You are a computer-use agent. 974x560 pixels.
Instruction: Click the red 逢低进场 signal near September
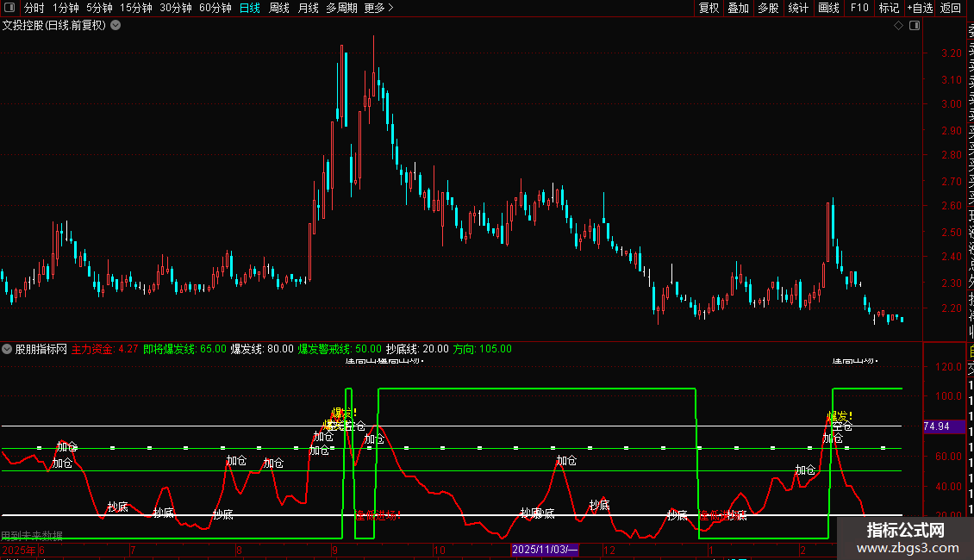(378, 515)
